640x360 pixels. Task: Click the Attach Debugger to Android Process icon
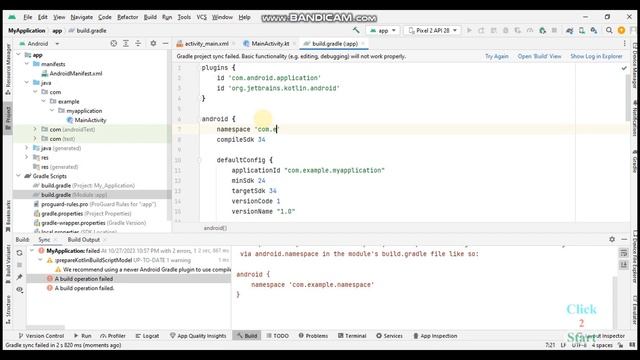click(x=542, y=30)
